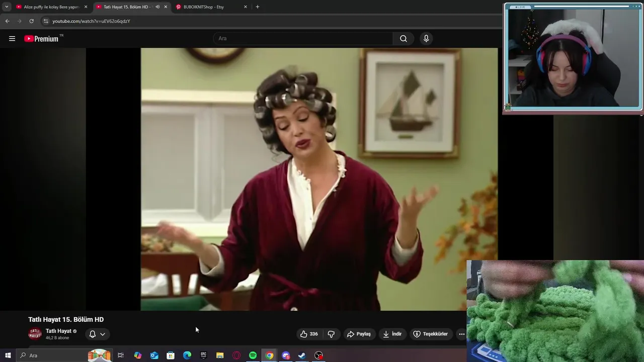
Task: Close the BUBOIKNITShop Etsy tab
Action: point(246,7)
